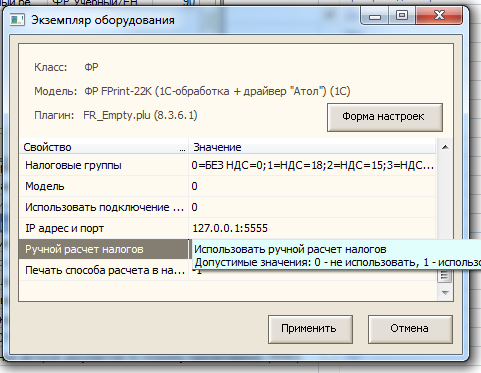The image size is (481, 373).
Task: Edit the Налоговые группы value 0=БЕЗ НДС=0
Action: coord(312,165)
